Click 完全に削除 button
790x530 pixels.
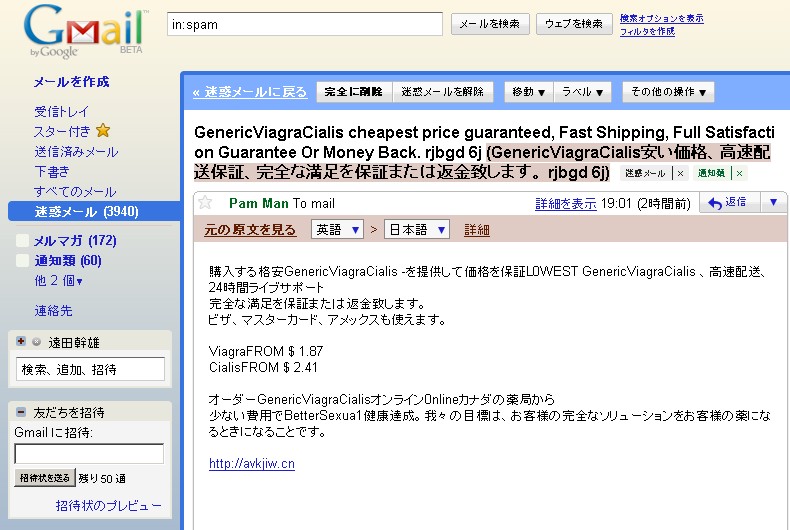354,92
